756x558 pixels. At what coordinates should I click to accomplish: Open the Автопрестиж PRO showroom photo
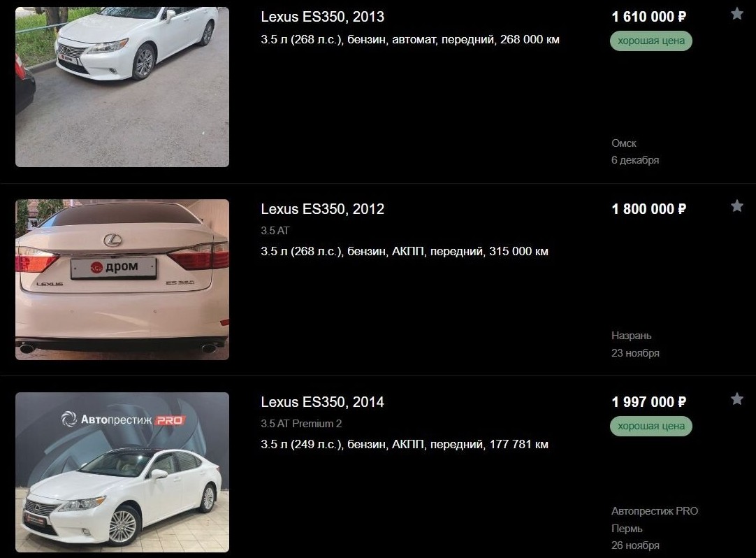122,472
